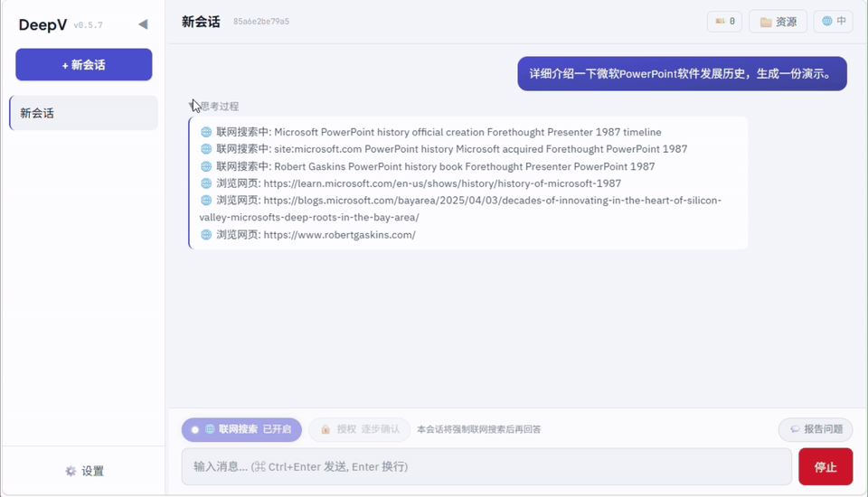Click the card icon in the credits counter
Viewport: 868px width, 497px height.
(720, 21)
